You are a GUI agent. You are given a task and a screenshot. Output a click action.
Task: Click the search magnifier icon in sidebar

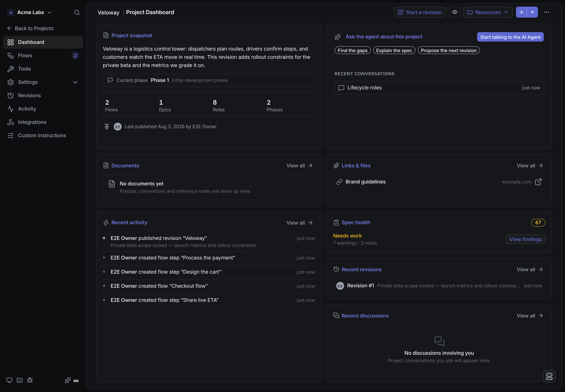click(77, 13)
